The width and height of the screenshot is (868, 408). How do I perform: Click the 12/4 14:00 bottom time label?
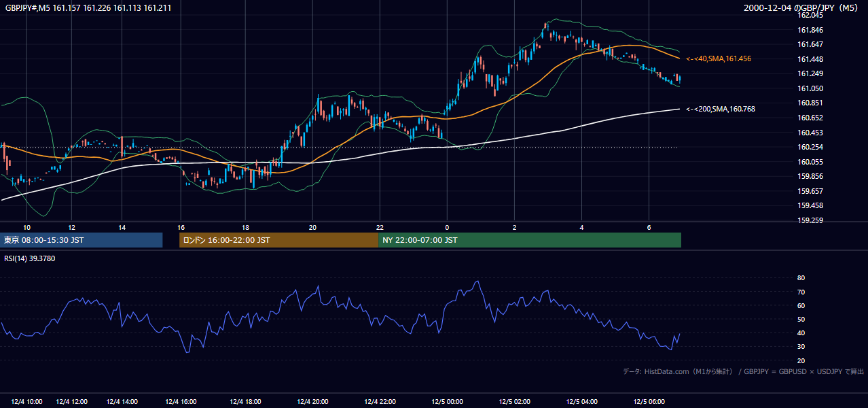point(122,402)
